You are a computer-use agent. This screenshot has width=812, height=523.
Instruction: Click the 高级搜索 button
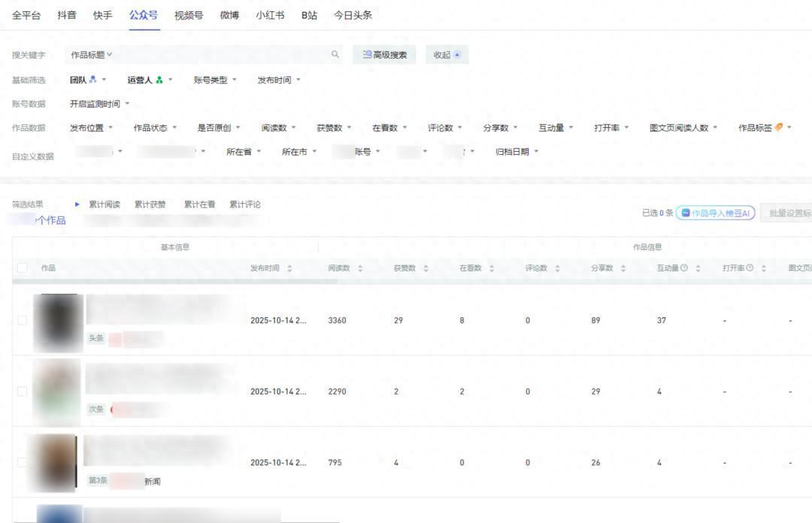pyautogui.click(x=384, y=54)
